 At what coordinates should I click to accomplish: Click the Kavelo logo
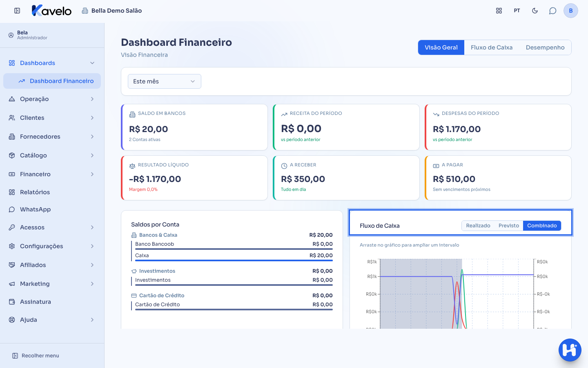(51, 11)
